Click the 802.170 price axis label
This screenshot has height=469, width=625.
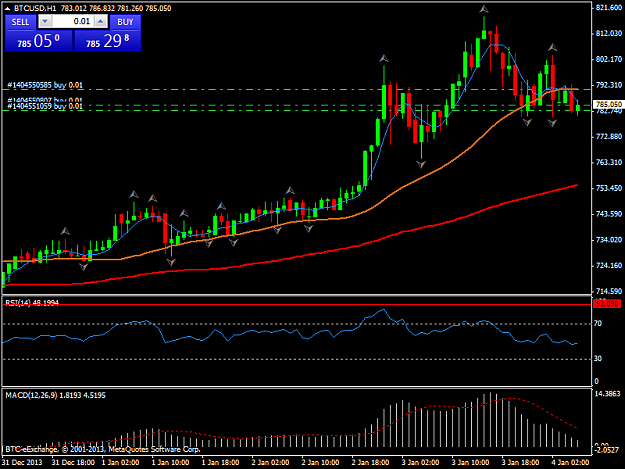[609, 59]
